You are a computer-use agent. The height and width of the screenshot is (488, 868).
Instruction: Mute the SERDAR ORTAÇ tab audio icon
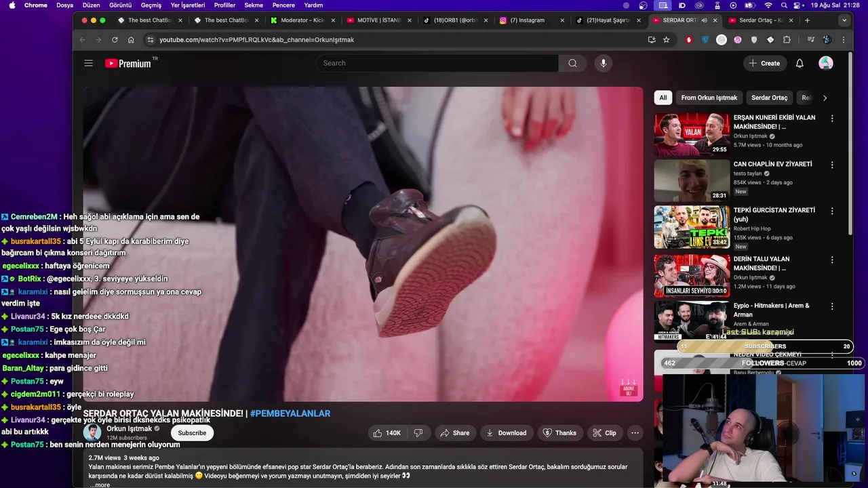click(x=704, y=20)
